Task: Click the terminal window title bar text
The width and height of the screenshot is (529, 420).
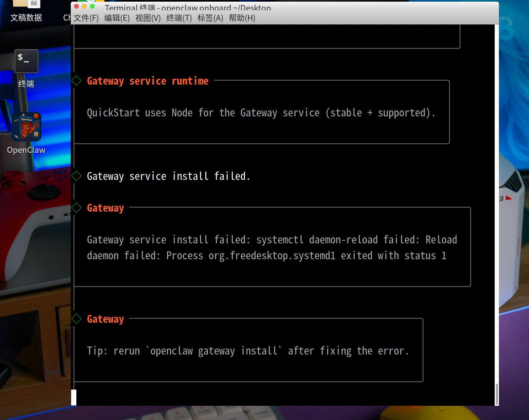Action: 188,8
